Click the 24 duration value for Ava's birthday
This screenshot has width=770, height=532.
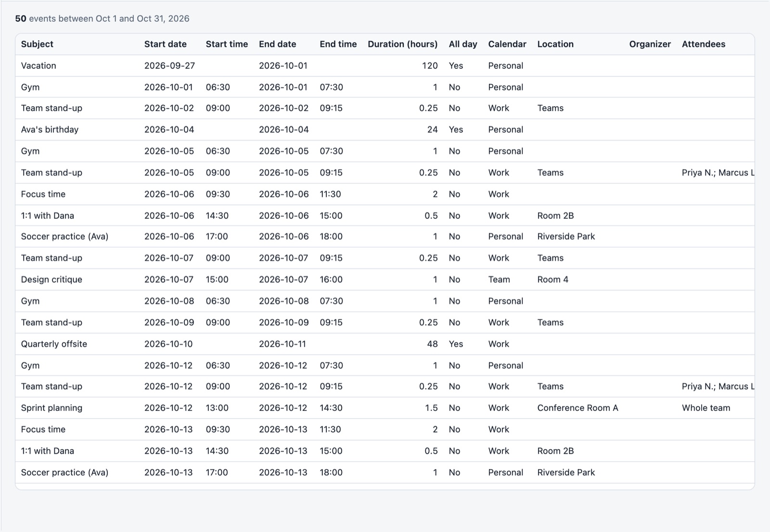(432, 130)
